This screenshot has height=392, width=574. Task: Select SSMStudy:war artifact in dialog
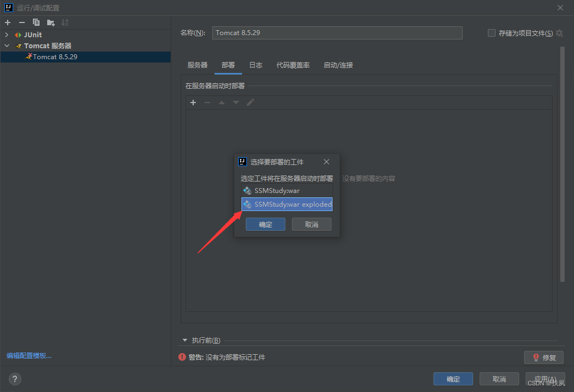287,190
